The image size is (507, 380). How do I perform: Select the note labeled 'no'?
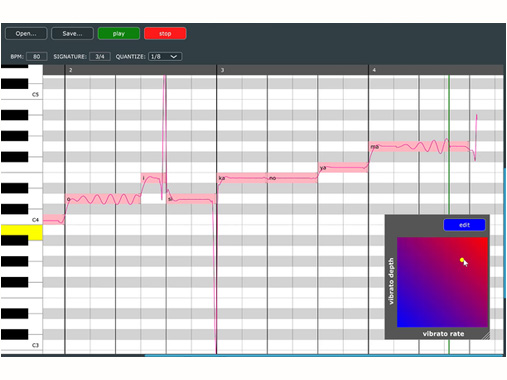tap(292, 178)
